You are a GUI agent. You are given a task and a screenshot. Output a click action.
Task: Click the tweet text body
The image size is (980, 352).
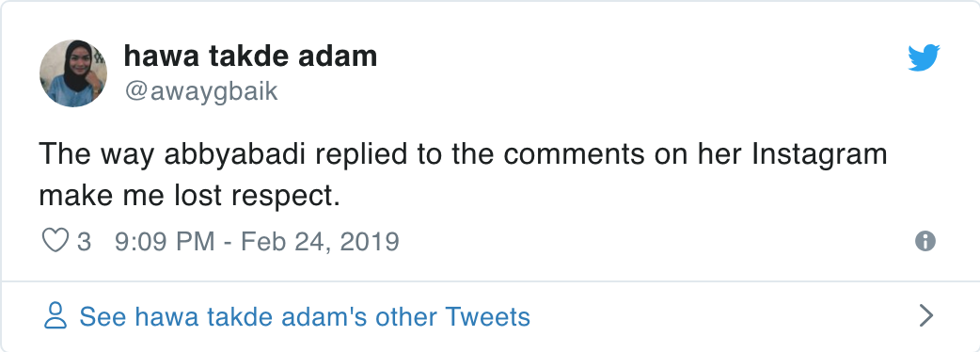click(x=463, y=175)
